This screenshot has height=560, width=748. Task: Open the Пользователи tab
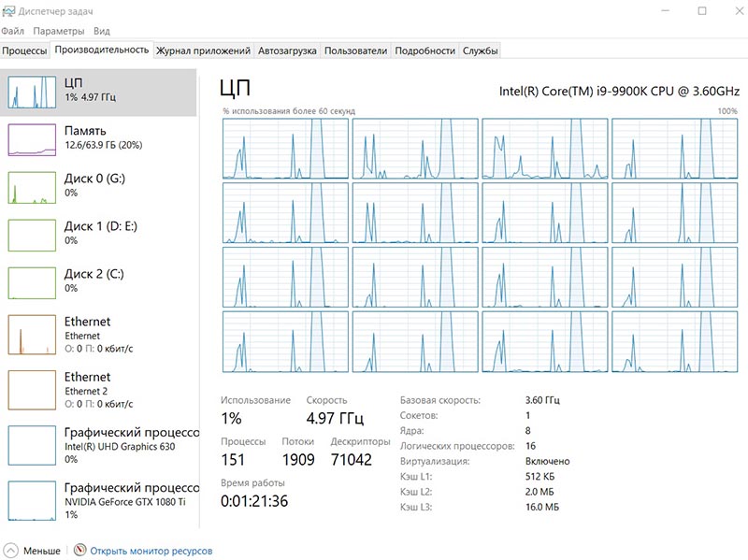click(356, 50)
